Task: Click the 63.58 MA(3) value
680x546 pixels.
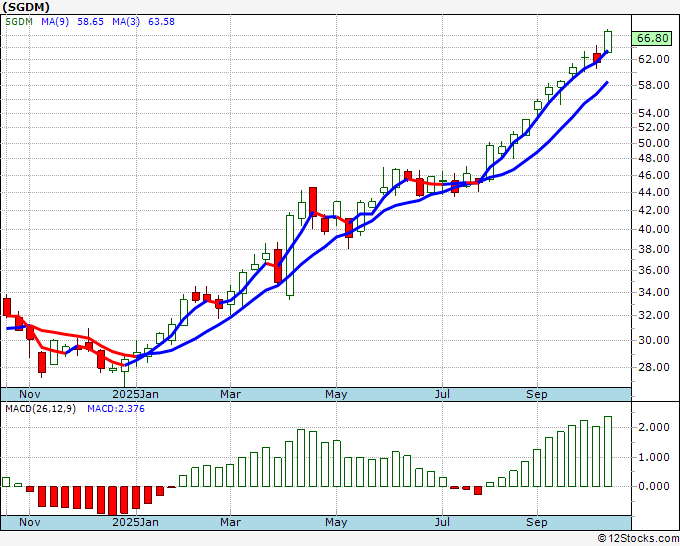Action: click(161, 21)
